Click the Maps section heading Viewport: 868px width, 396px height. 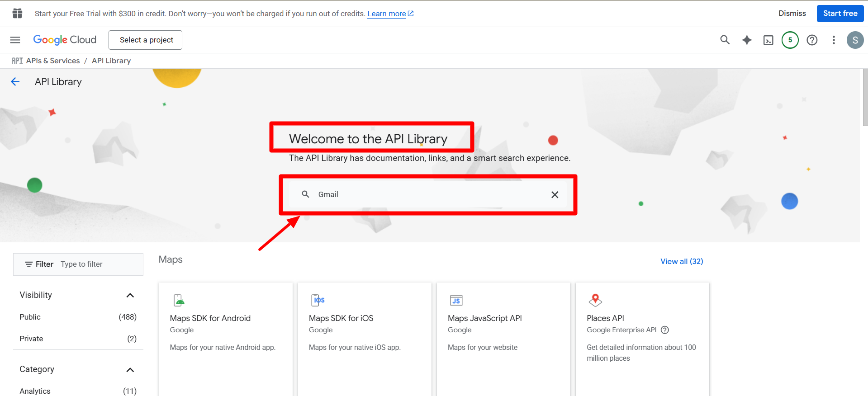[x=171, y=259]
